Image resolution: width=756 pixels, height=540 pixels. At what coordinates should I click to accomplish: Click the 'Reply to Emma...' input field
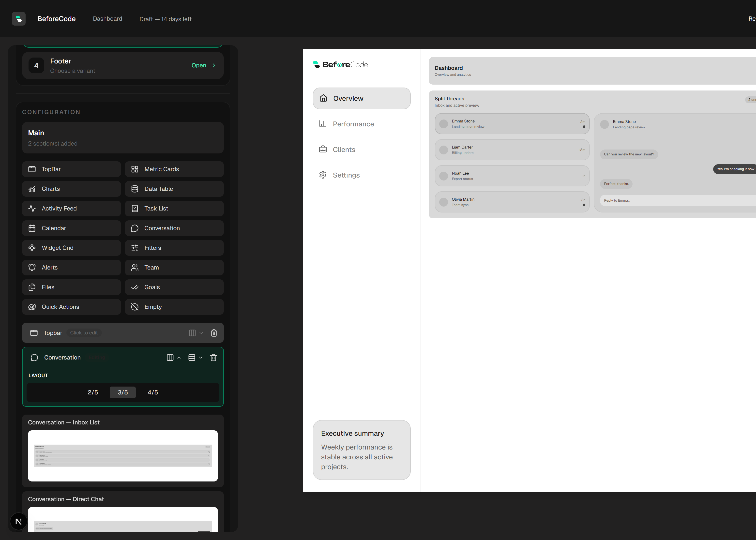click(678, 200)
